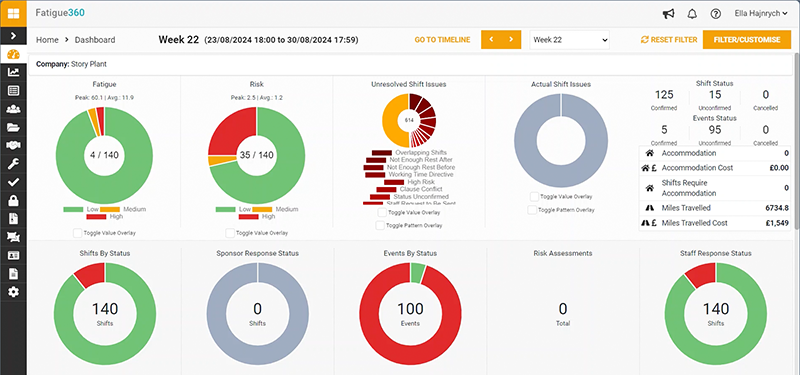800x375 pixels.
Task: Open the people group icon in sidebar
Action: (13, 109)
